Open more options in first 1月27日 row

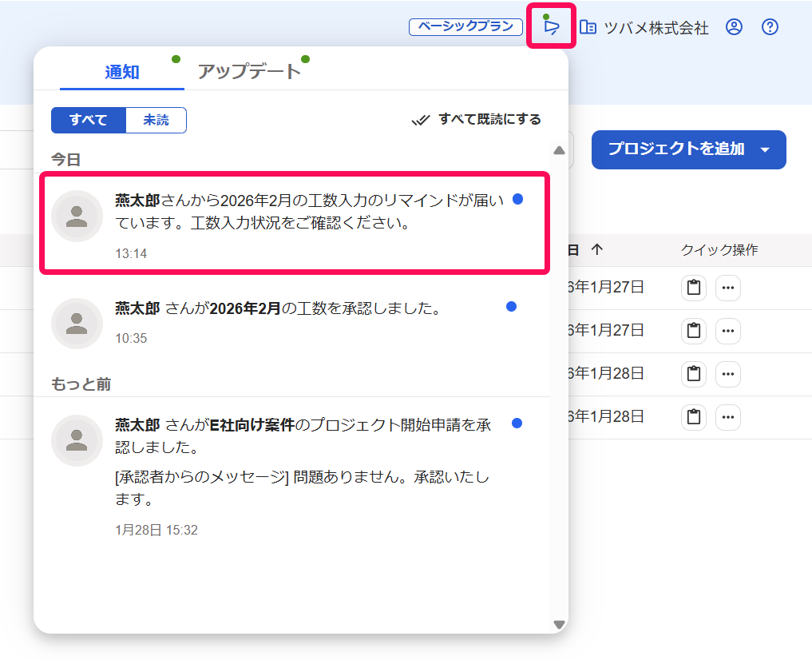tap(728, 288)
